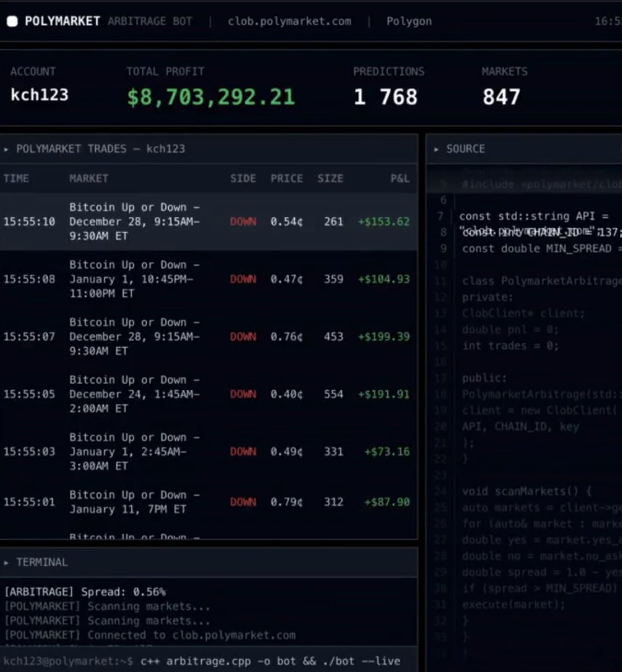Click the terminal command prompt input

[270, 661]
